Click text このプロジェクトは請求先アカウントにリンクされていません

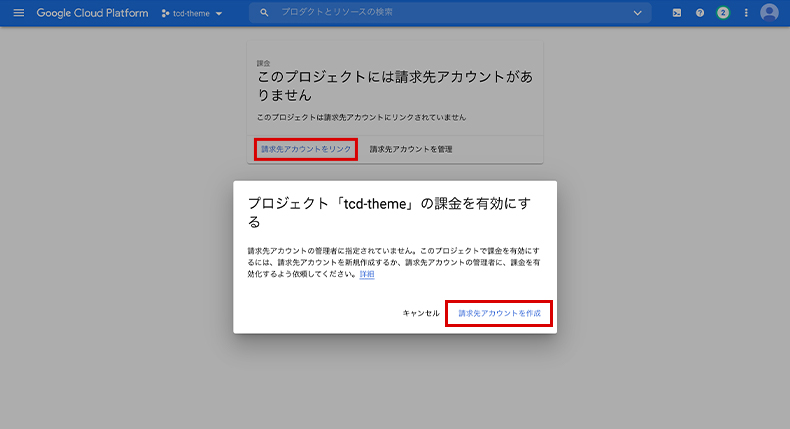pyautogui.click(x=361, y=117)
